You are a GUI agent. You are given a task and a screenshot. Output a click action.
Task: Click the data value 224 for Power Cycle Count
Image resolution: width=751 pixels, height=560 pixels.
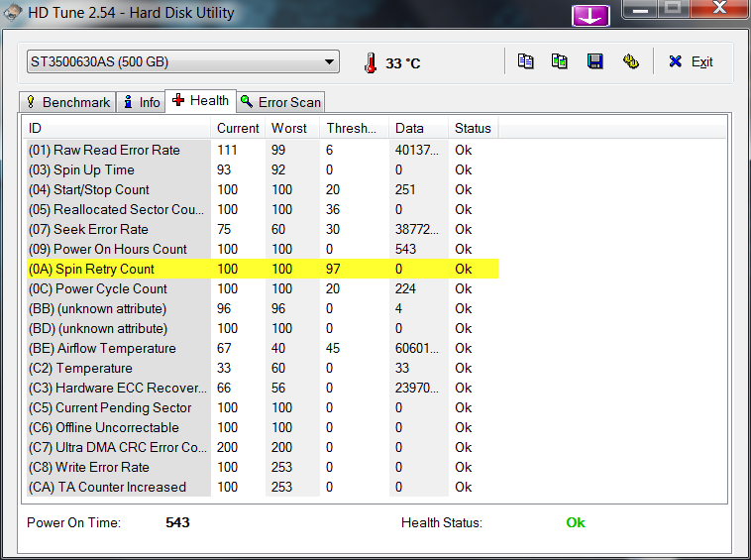click(405, 288)
